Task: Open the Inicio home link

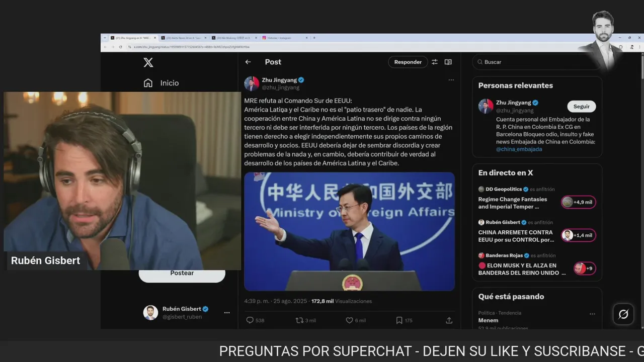Action: [161, 83]
